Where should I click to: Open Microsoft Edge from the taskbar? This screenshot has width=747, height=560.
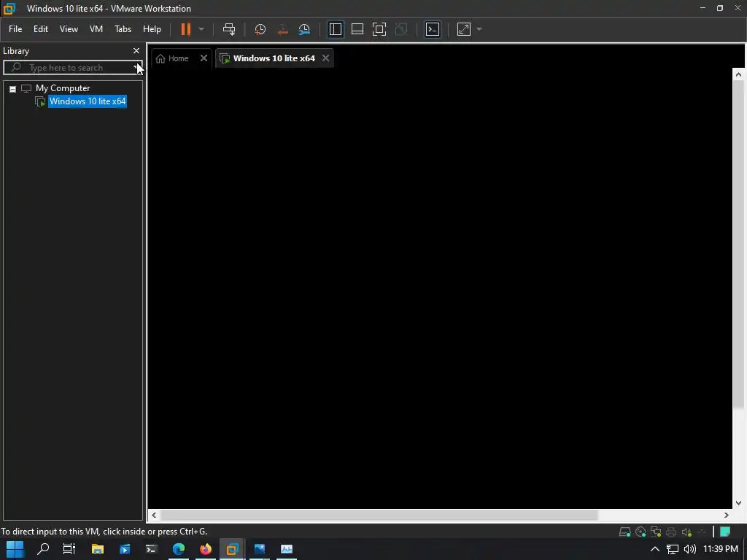click(179, 549)
